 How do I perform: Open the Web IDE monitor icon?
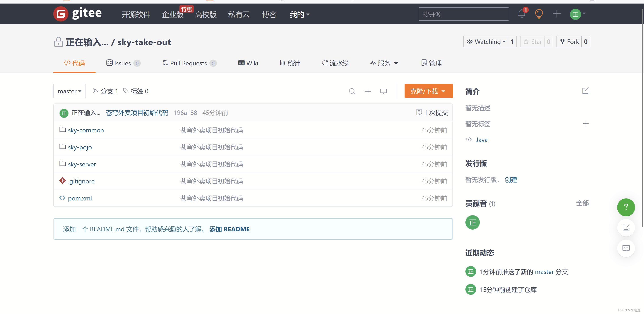pyautogui.click(x=383, y=91)
